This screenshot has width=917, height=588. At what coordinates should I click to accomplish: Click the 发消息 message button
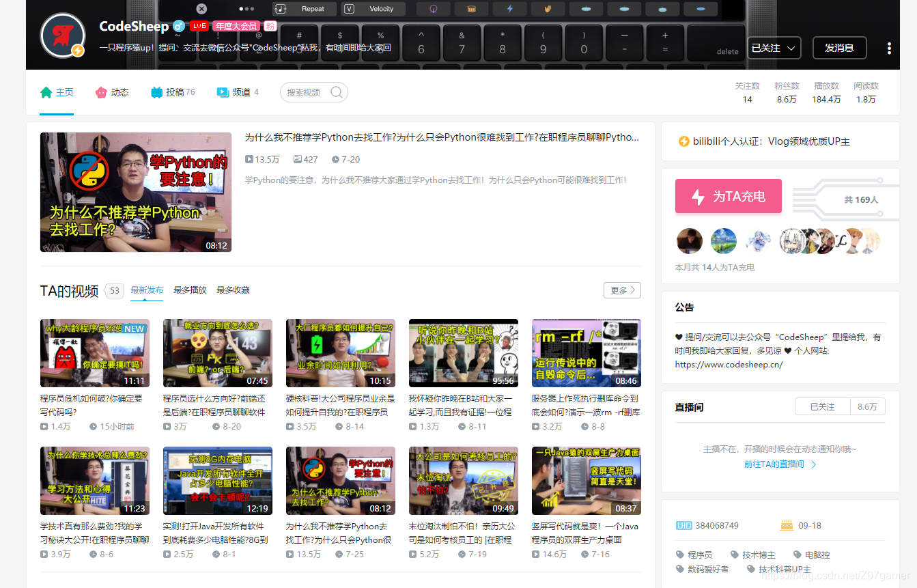pos(839,48)
